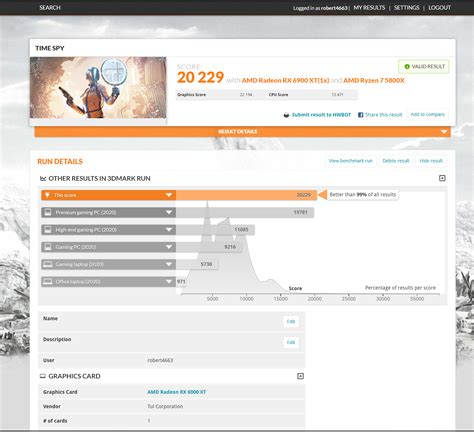
Task: Click the Gaming laptop 5730 score value
Action: click(206, 264)
